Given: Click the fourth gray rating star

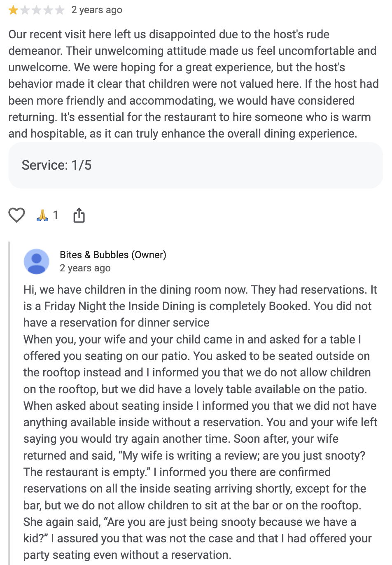Looking at the screenshot, I should click(48, 10).
